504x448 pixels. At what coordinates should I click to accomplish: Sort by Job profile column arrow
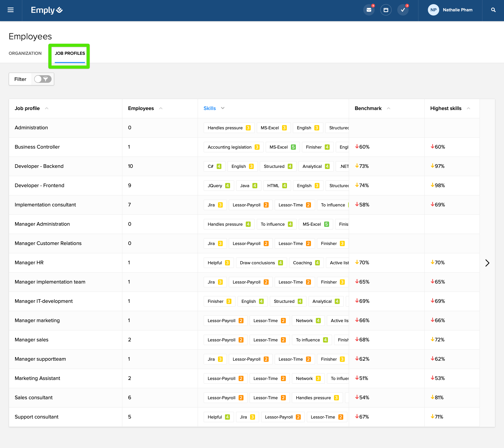click(x=47, y=108)
